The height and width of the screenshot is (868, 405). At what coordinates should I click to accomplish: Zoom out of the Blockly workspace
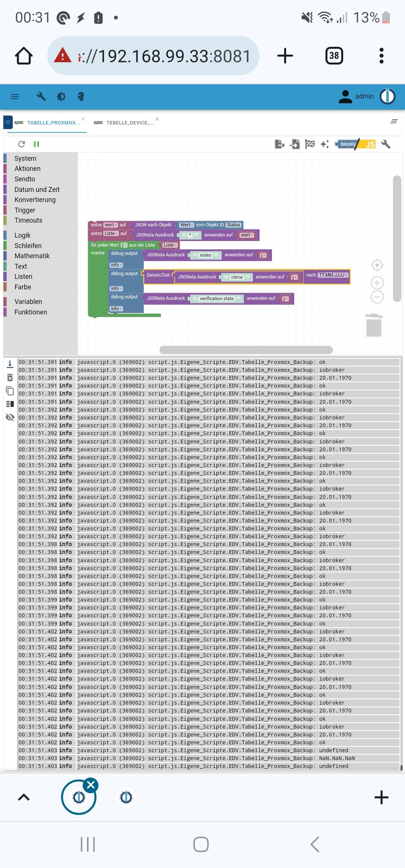[377, 297]
